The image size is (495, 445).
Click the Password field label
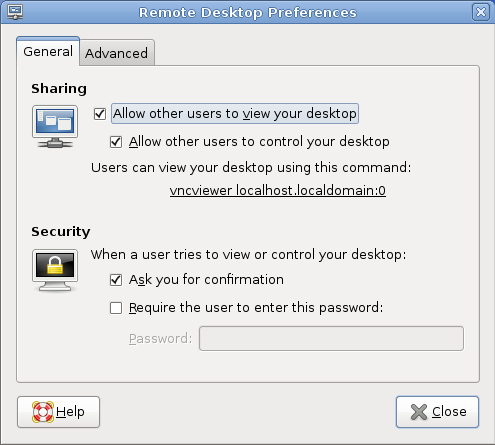161,339
